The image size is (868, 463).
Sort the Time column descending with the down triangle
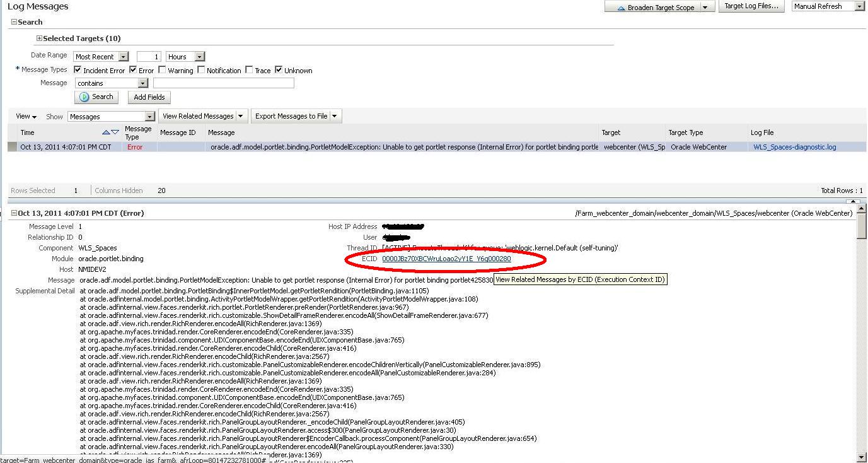[x=115, y=132]
